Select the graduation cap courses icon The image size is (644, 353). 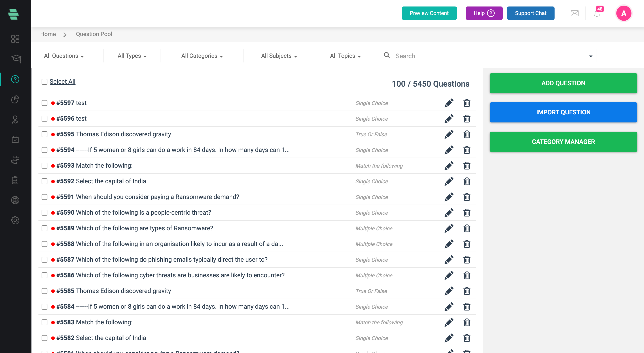[x=15, y=59]
